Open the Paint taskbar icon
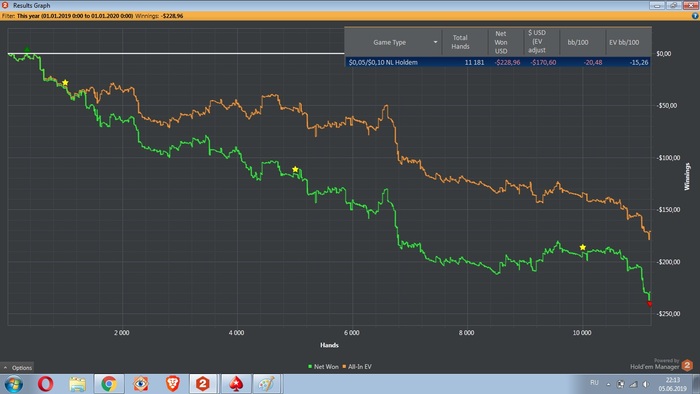 (x=267, y=384)
